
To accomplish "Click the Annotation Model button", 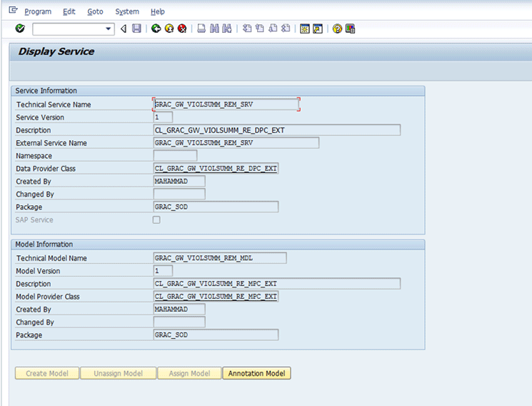I will click(x=256, y=373).
